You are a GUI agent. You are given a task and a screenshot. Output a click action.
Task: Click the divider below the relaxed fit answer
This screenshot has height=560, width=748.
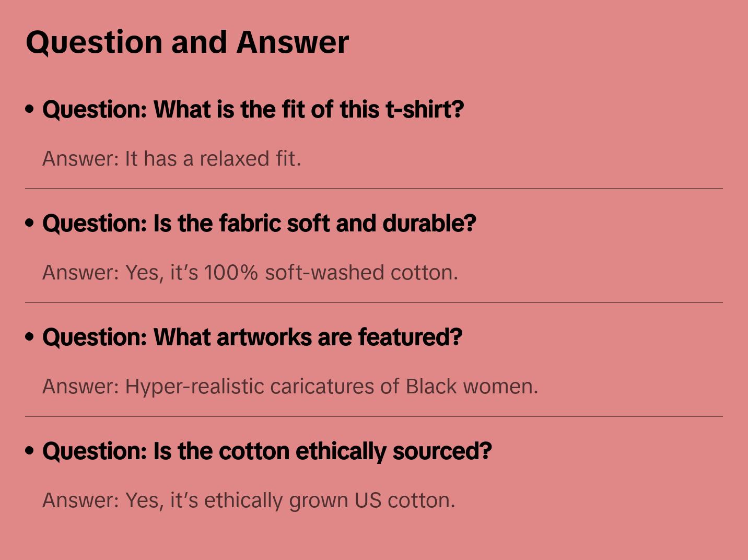[x=374, y=189]
